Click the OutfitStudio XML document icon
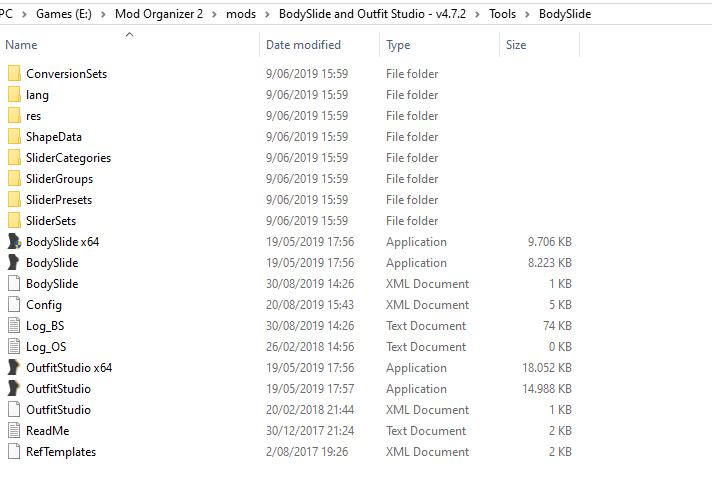The width and height of the screenshot is (712, 499). point(14,410)
